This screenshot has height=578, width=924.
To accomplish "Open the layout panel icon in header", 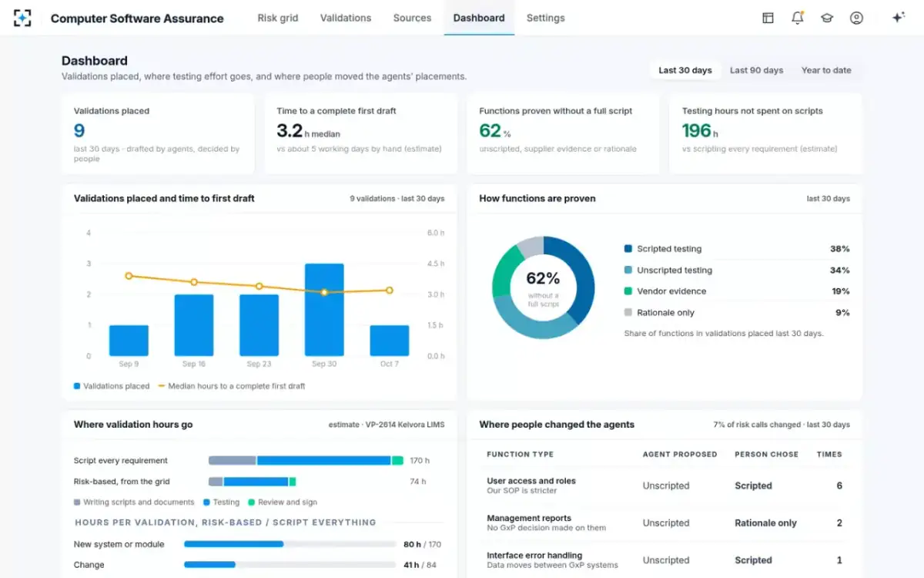I will click(768, 18).
